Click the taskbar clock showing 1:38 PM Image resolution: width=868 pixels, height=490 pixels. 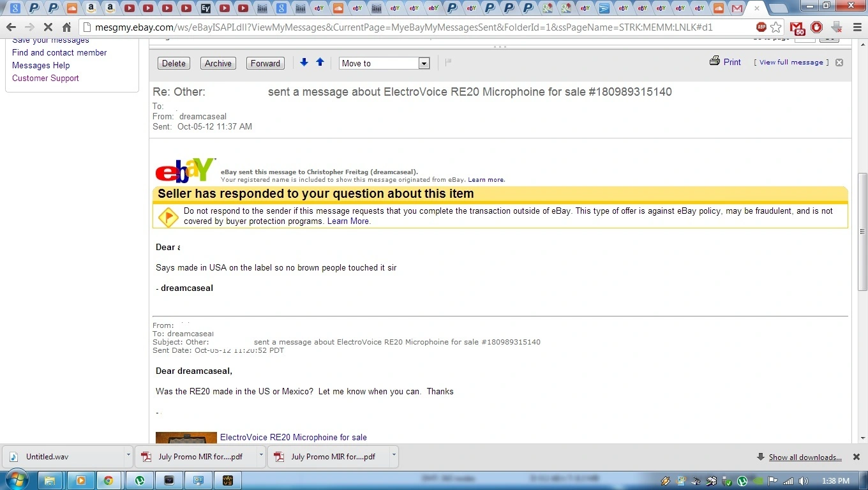coord(836,480)
